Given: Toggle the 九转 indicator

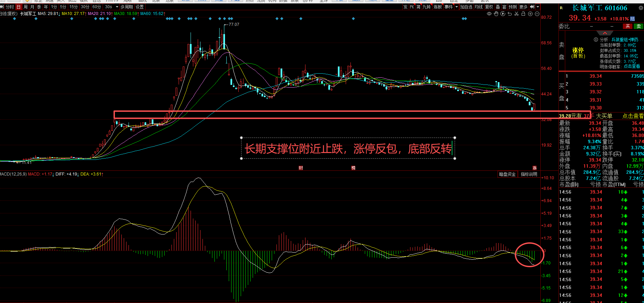Looking at the screenshot, I should coord(426,7).
